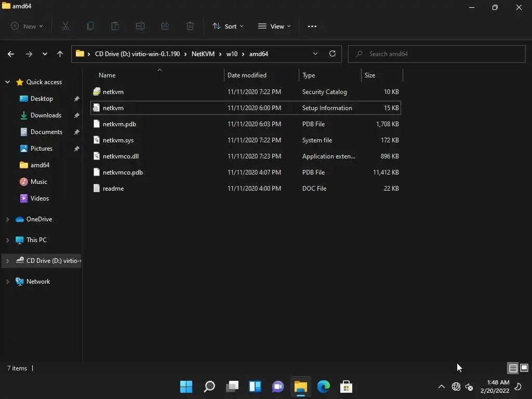Launch Microsoft Edge from taskbar

[324, 387]
